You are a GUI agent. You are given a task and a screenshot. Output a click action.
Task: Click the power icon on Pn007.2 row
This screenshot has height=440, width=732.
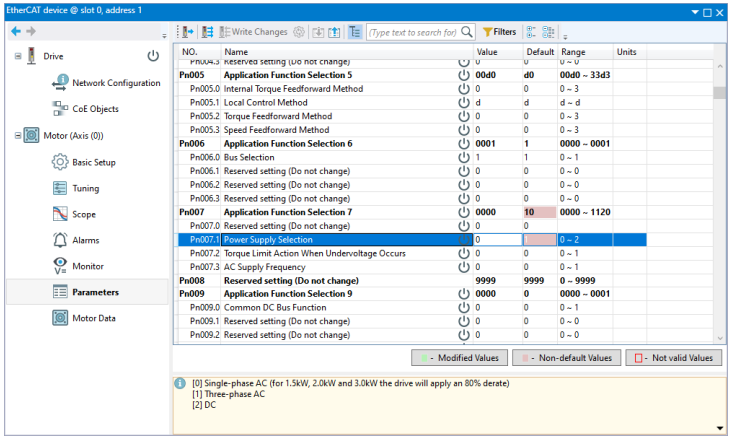point(464,253)
